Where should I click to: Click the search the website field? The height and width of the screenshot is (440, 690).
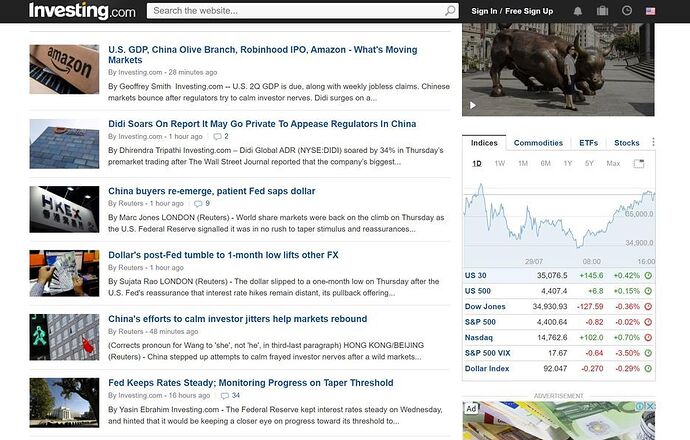[295, 11]
